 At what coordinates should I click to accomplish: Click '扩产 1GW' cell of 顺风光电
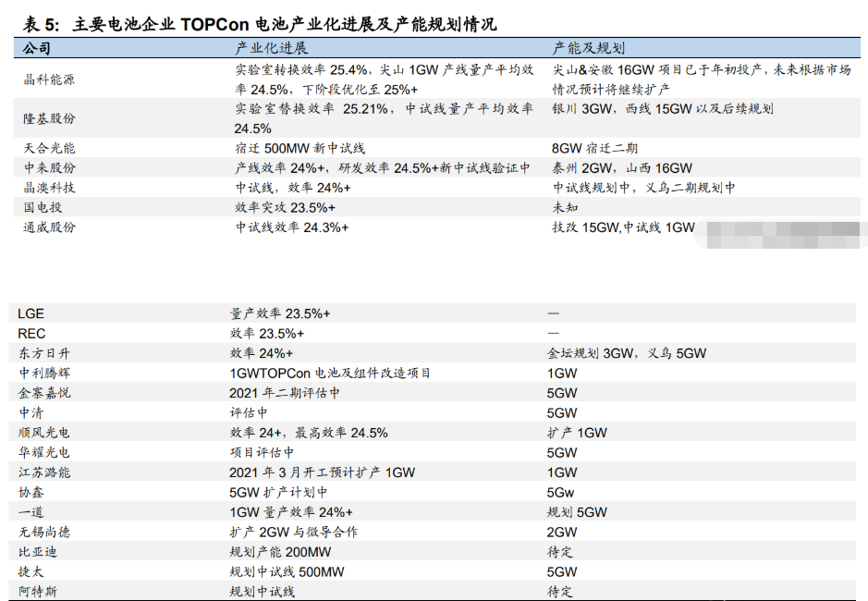(x=577, y=433)
